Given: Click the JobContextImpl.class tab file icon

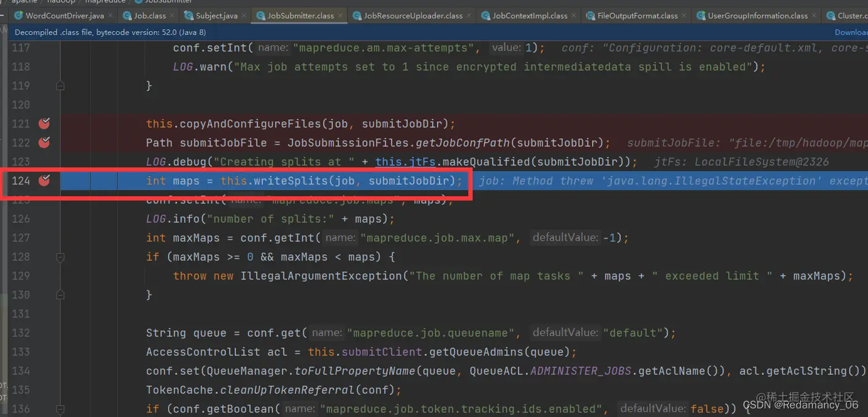Looking at the screenshot, I should [x=485, y=15].
